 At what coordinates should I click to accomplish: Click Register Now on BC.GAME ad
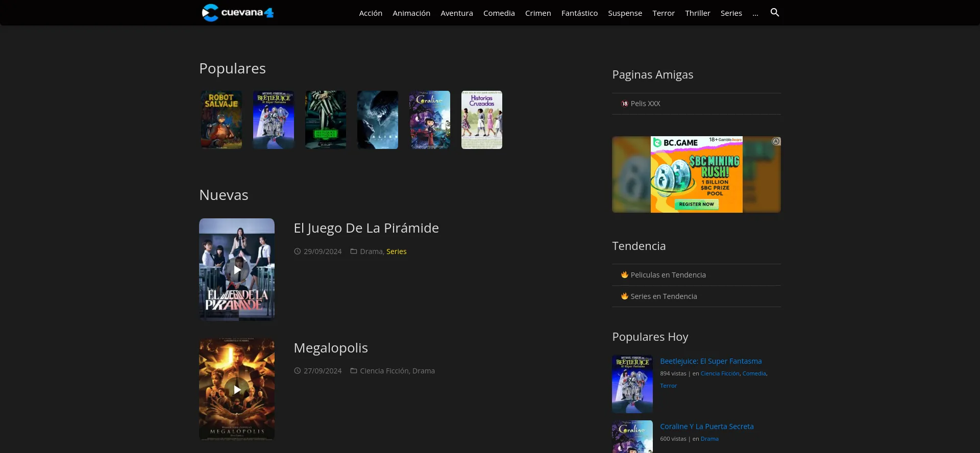tap(696, 204)
